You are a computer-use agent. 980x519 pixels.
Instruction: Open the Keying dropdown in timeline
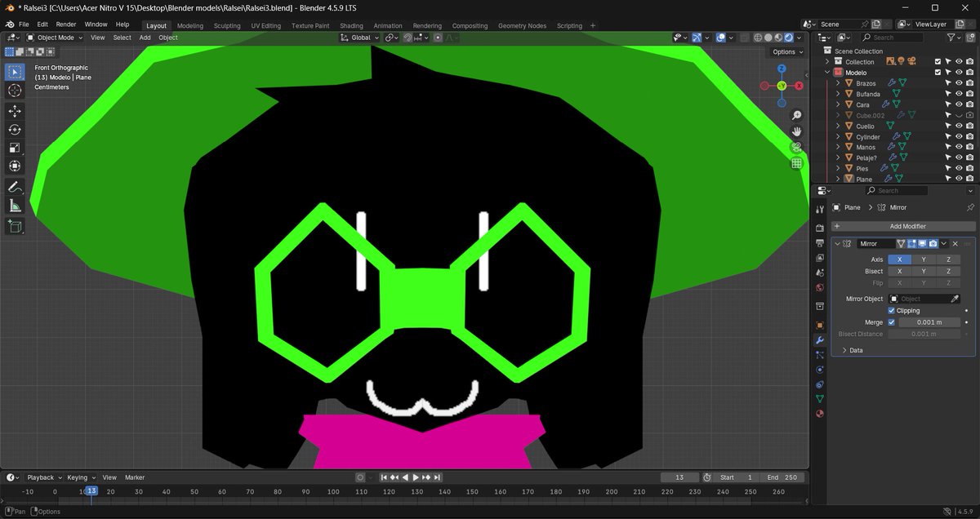pyautogui.click(x=80, y=477)
